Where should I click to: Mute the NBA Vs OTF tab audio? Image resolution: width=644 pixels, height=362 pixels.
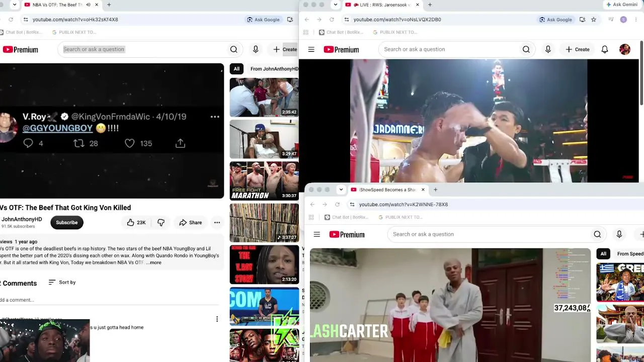pyautogui.click(x=88, y=5)
